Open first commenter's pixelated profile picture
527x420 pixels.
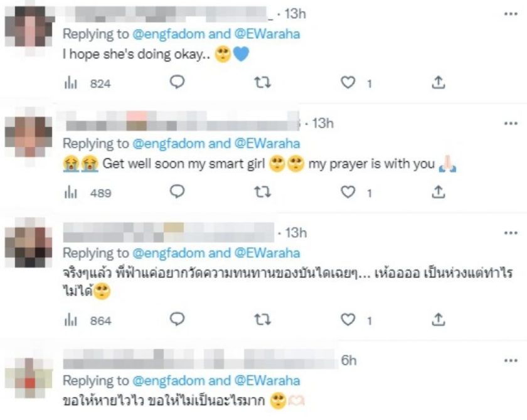point(29,28)
